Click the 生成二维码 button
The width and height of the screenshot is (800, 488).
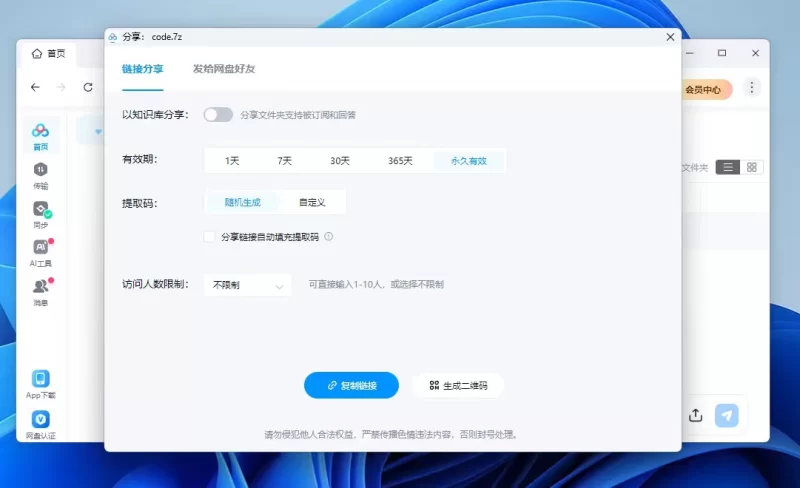tap(458, 385)
